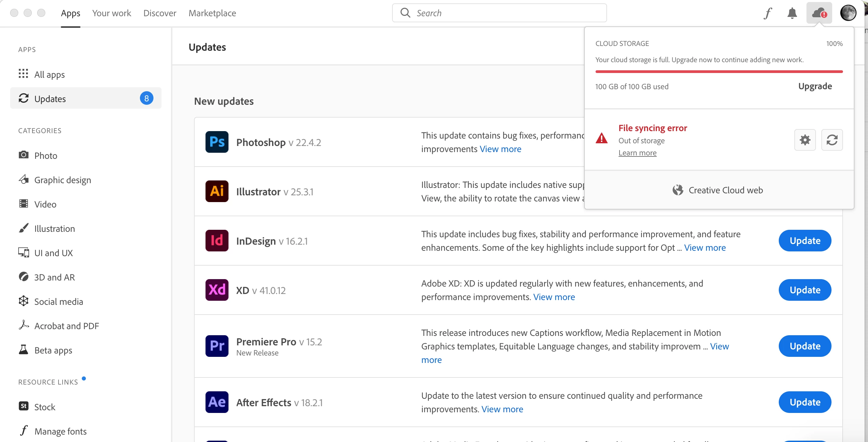
Task: Click the Photoshop app icon
Action: (x=217, y=142)
